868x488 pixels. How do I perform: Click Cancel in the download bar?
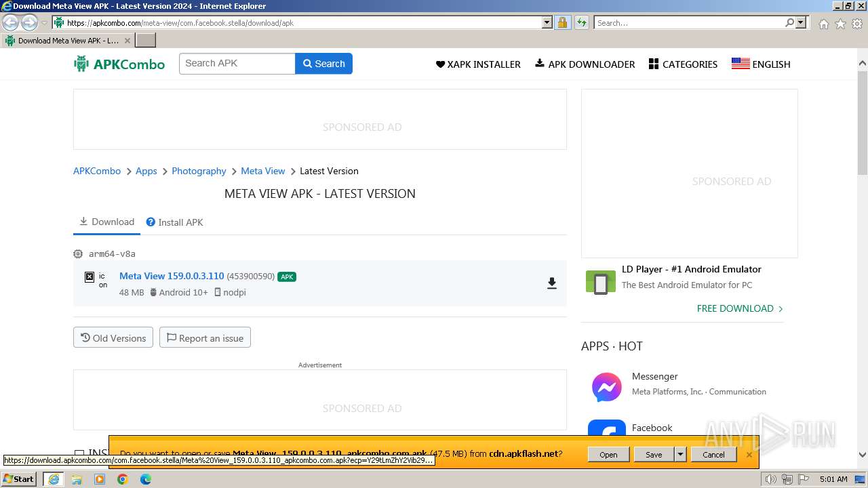click(713, 455)
